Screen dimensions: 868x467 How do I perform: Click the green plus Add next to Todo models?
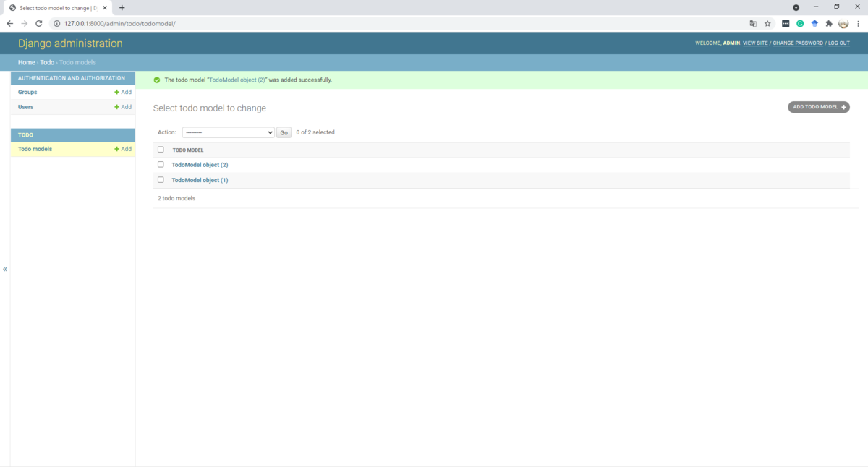(x=123, y=149)
